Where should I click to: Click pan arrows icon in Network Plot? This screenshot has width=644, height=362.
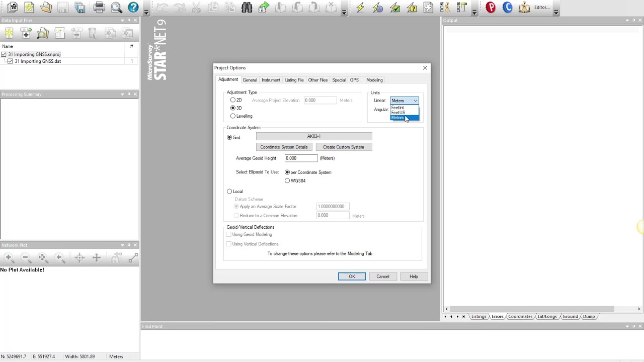coord(97,257)
